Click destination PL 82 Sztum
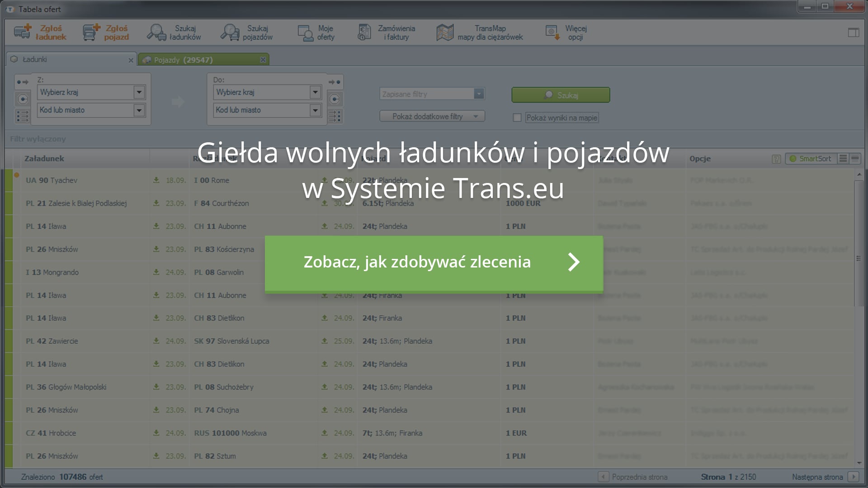Viewport: 868px width, 488px height. point(215,456)
